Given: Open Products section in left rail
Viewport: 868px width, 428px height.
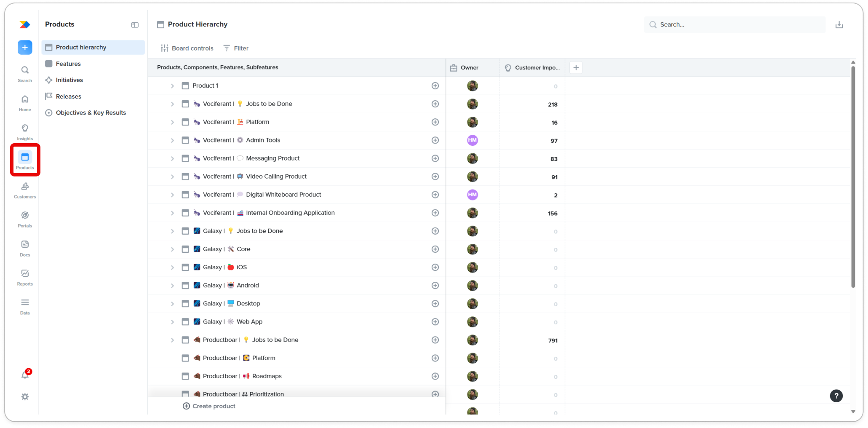Looking at the screenshot, I should coord(25,160).
